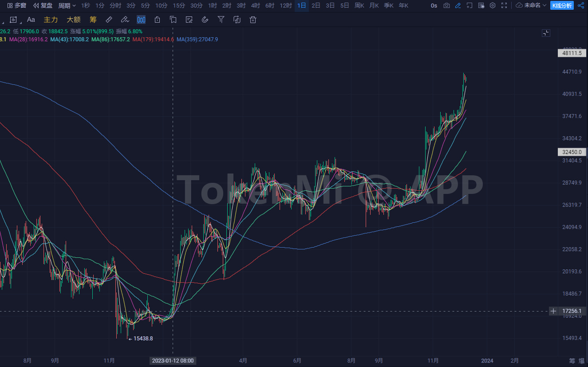Collapse the chart pane using corner arrows icon
The width and height of the screenshot is (588, 367).
click(x=546, y=33)
